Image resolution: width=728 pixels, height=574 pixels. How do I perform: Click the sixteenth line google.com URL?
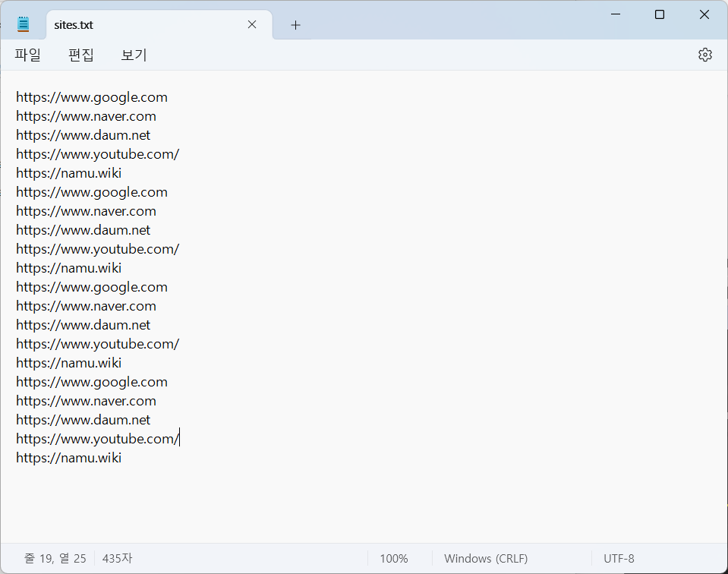pos(92,382)
